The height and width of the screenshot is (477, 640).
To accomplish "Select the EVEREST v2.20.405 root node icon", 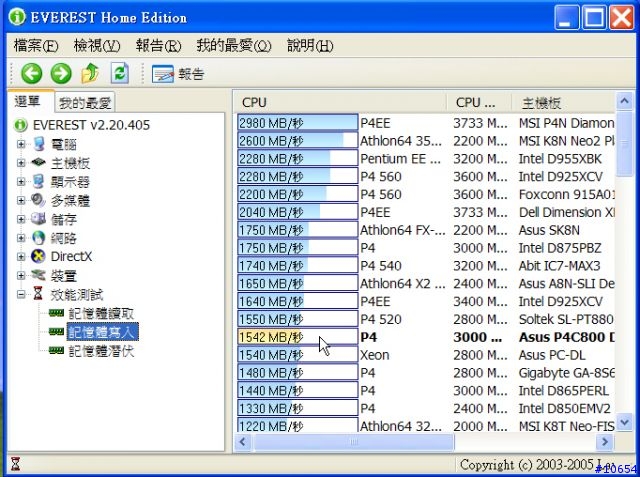I will tap(21, 125).
